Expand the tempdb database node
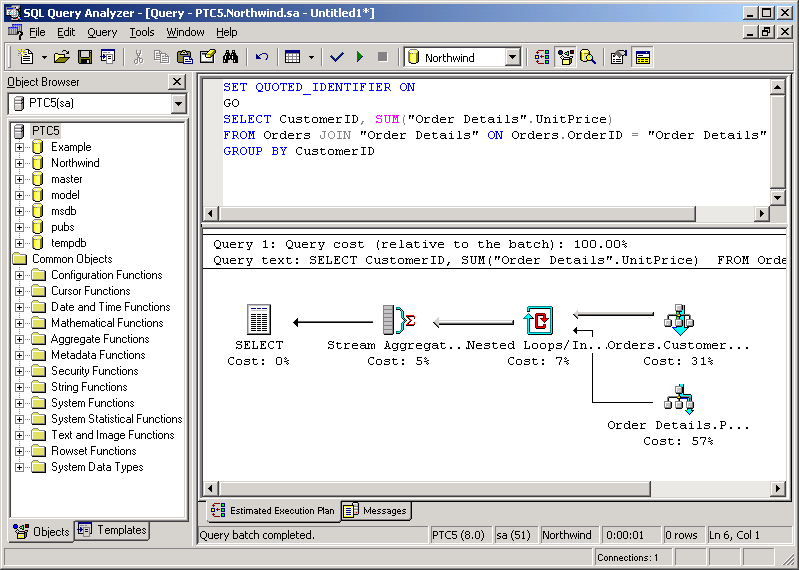 click(19, 243)
